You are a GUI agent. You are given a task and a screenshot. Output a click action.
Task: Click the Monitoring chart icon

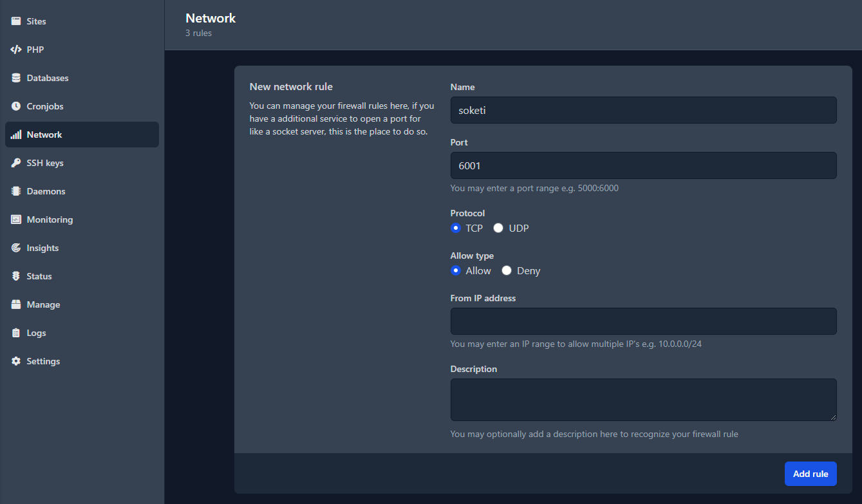(16, 219)
